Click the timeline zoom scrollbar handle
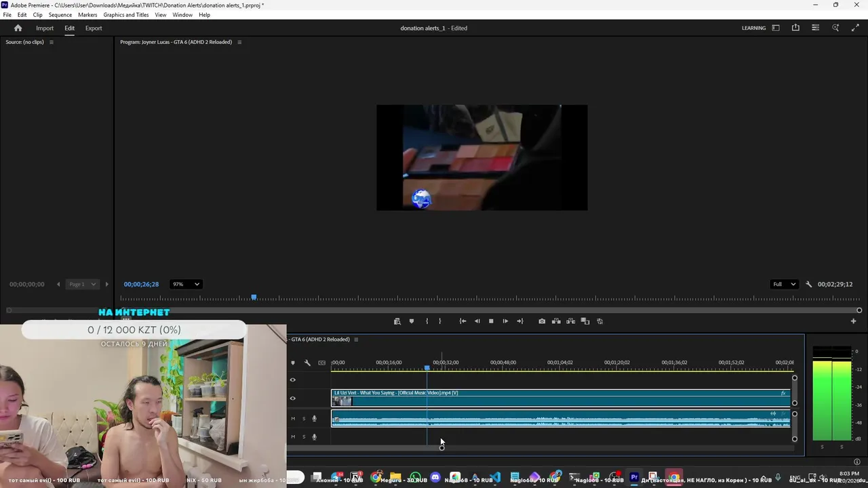 pos(441,447)
